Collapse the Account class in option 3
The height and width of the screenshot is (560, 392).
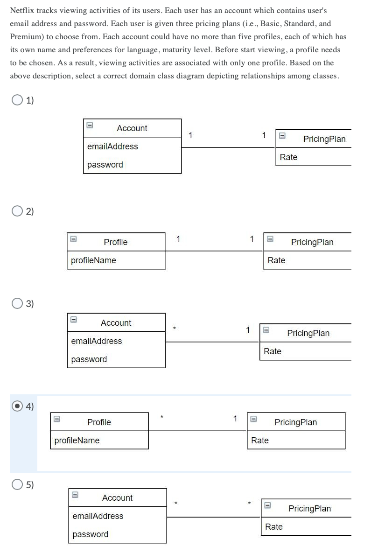coord(73,319)
